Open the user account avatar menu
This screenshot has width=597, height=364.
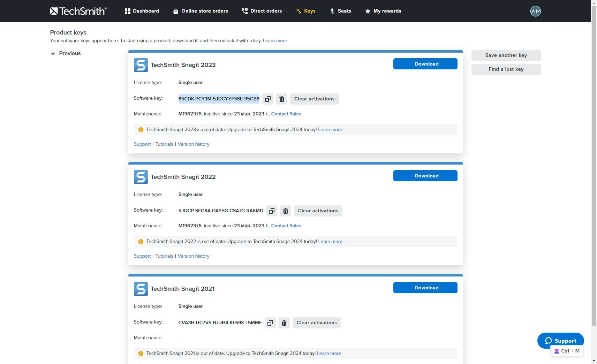point(535,11)
